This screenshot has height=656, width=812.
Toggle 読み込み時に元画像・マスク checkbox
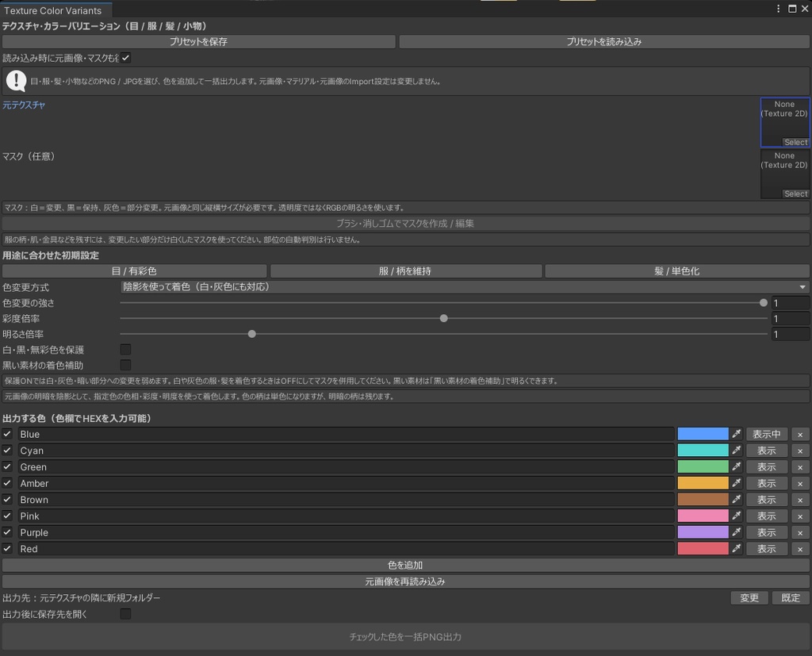[x=125, y=58]
